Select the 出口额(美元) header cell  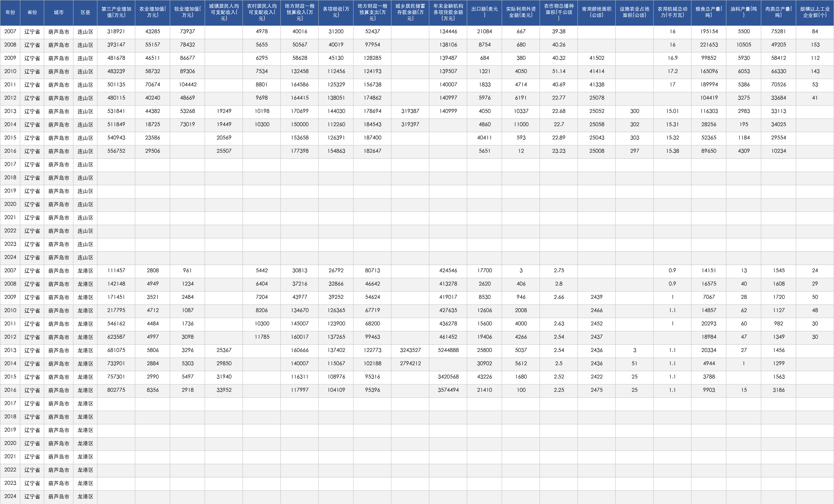pos(484,13)
